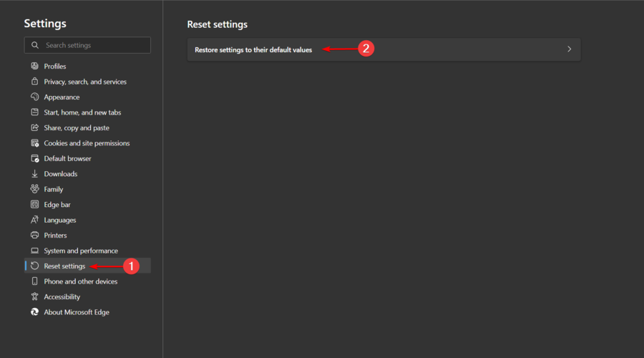Open Share, copy and paste settings

pyautogui.click(x=77, y=128)
